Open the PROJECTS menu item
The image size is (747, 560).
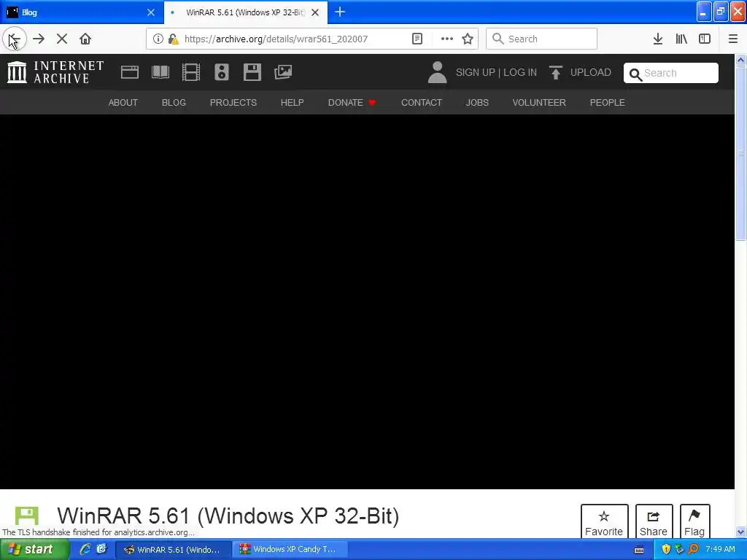point(233,102)
